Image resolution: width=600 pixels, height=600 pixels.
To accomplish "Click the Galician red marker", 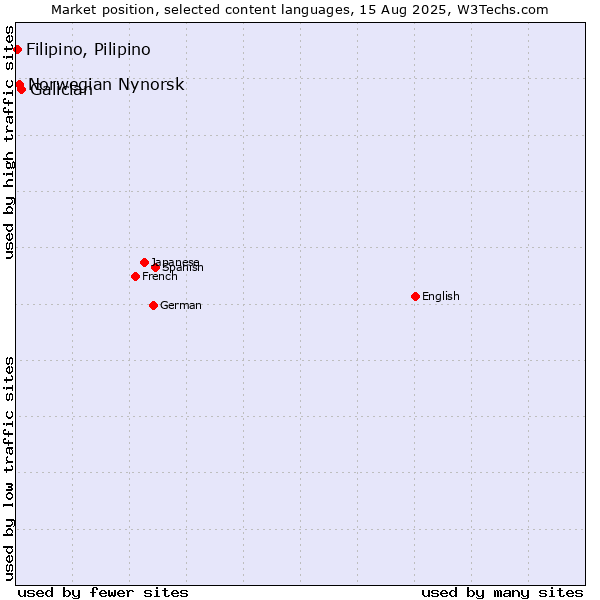I will (x=21, y=90).
